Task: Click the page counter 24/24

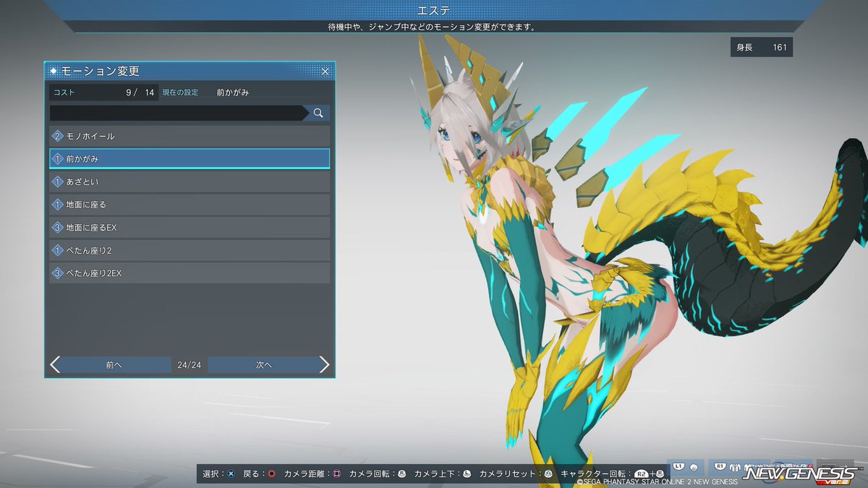Action: coord(190,365)
